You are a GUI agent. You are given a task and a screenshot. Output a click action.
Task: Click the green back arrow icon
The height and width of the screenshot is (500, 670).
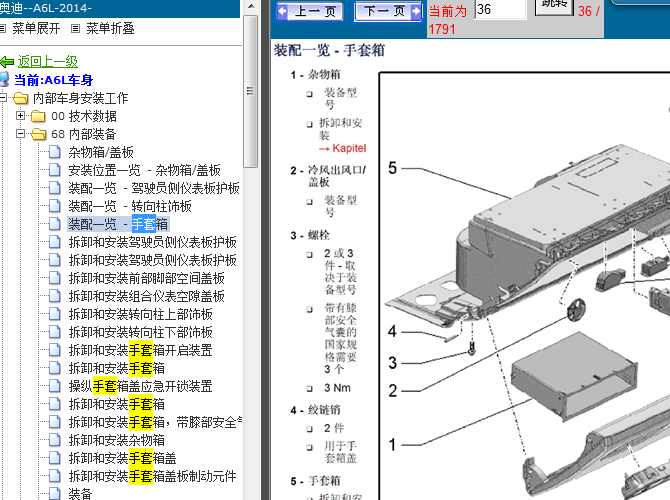pyautogui.click(x=7, y=62)
